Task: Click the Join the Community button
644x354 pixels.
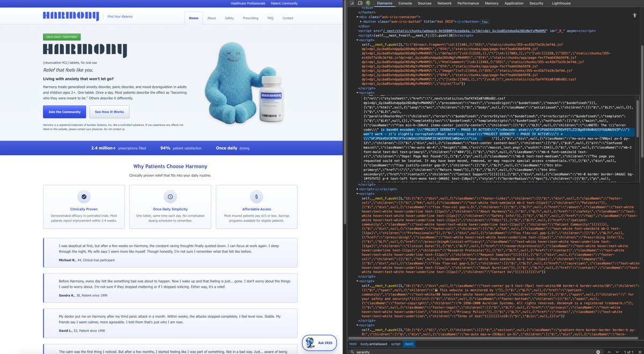Action: tap(64, 112)
